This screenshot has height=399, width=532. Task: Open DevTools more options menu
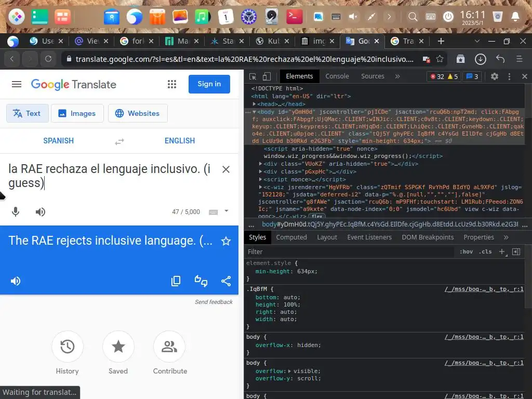(509, 76)
